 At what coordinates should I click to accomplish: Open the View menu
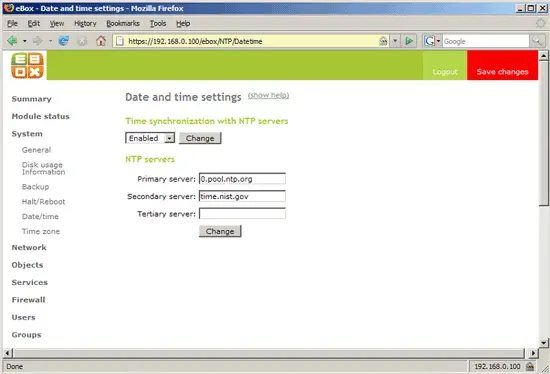[56, 24]
